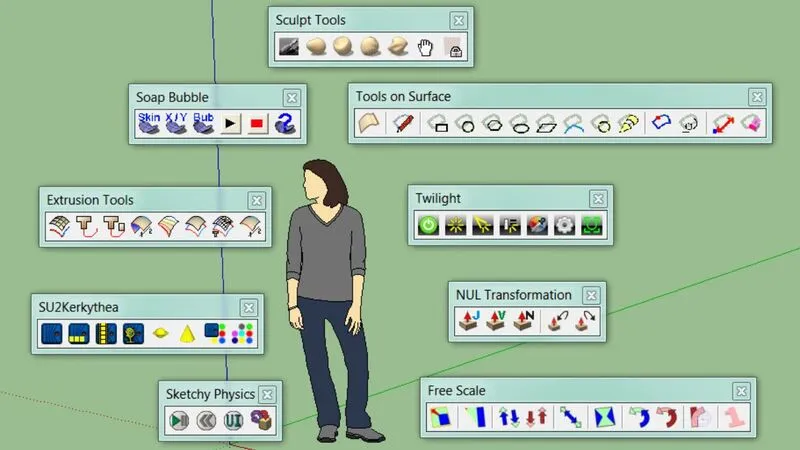Click the padlock icon in Sculpt Tools
The width and height of the screenshot is (800, 450).
click(x=453, y=47)
